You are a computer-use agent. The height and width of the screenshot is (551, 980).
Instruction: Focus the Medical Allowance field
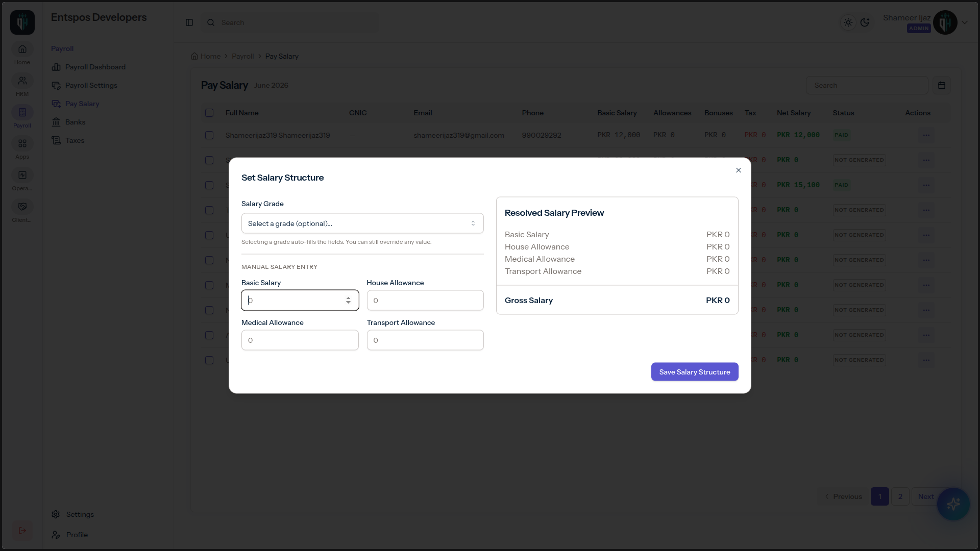[x=300, y=340]
